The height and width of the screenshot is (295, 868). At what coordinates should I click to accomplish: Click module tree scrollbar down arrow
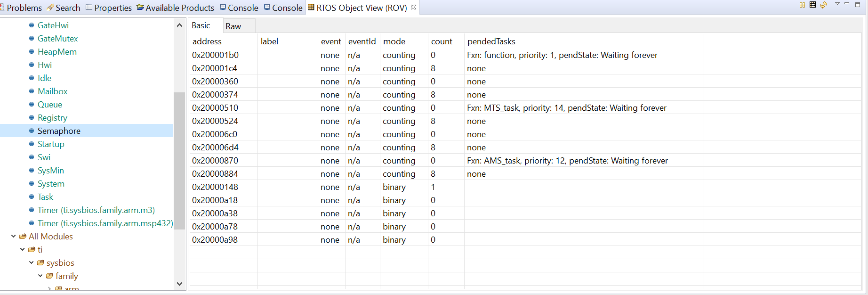click(x=179, y=284)
